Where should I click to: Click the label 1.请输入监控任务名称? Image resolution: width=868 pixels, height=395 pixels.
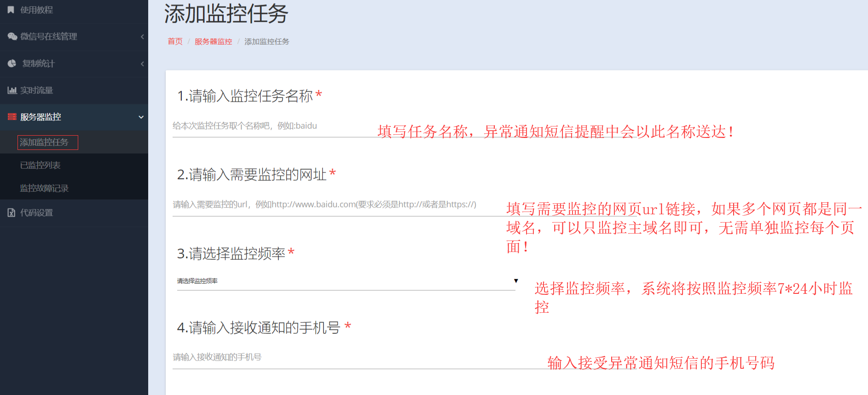[x=245, y=96]
